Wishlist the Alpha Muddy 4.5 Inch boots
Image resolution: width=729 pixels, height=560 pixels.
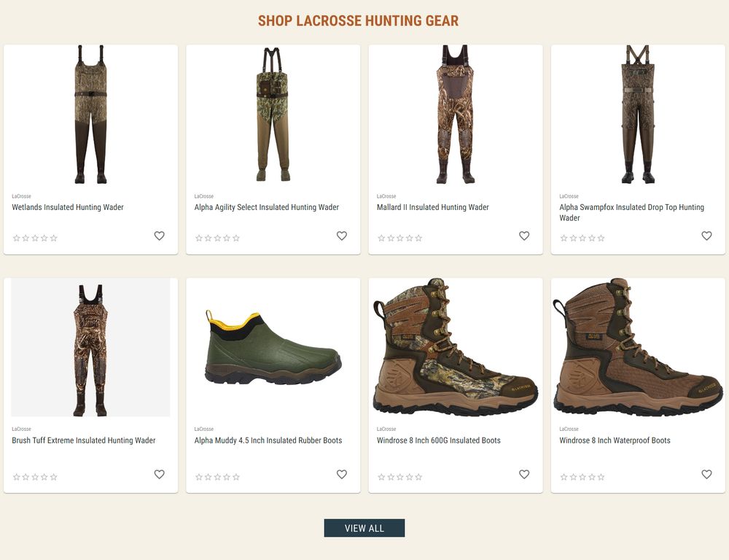click(341, 474)
